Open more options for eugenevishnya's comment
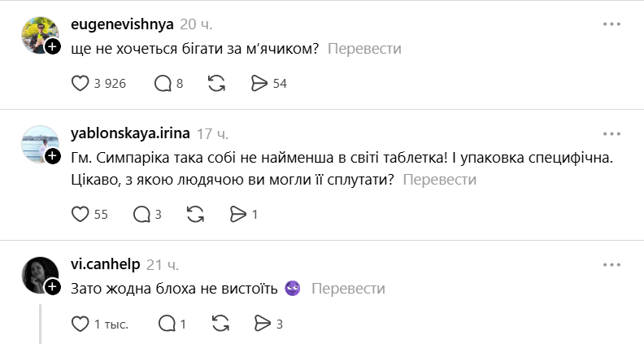 pos(611,24)
